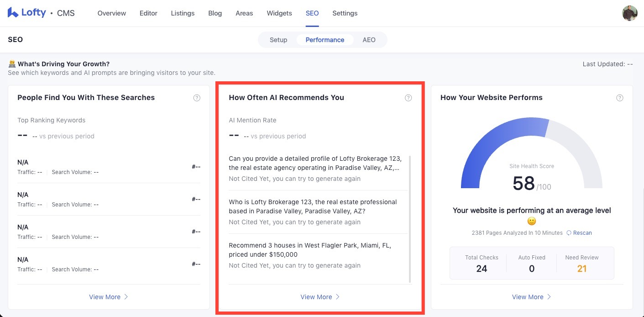Open the Listings tab

point(183,13)
